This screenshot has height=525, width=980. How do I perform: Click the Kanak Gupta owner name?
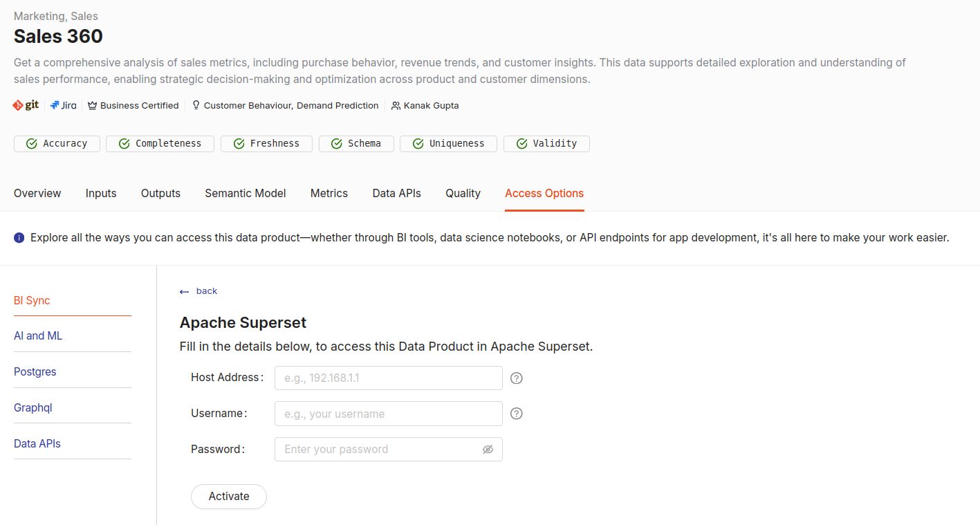pyautogui.click(x=432, y=106)
